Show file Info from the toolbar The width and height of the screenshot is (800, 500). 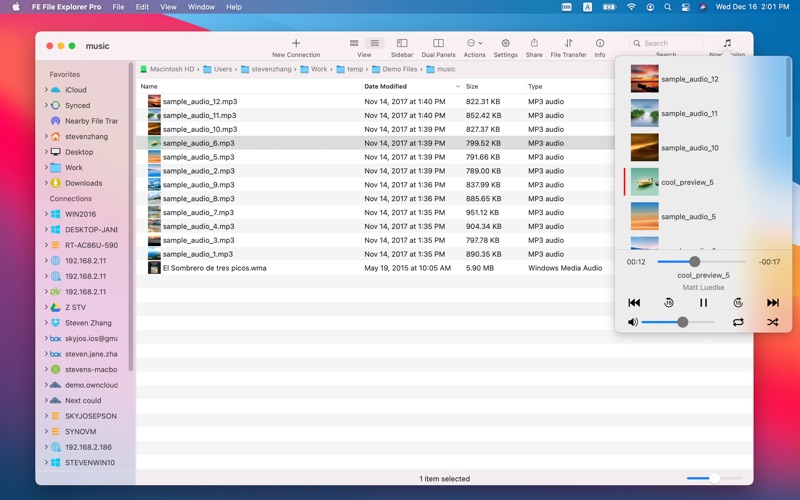[600, 44]
